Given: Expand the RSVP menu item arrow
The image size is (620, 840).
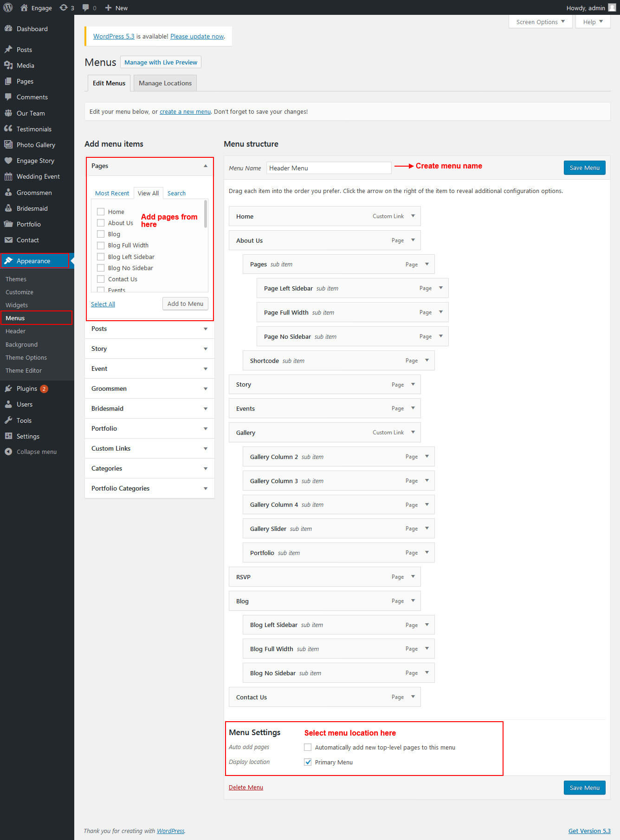Looking at the screenshot, I should coord(413,576).
